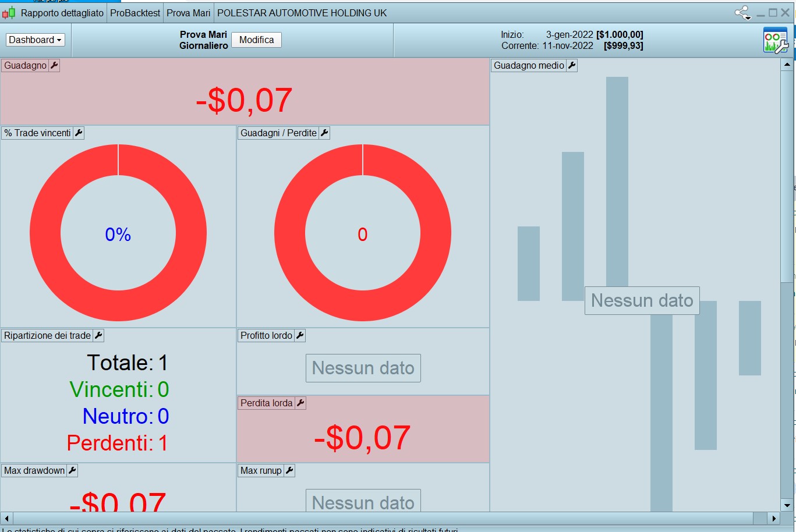Select the Rapporto dettagliato title tab
The width and height of the screenshot is (796, 532).
point(62,13)
